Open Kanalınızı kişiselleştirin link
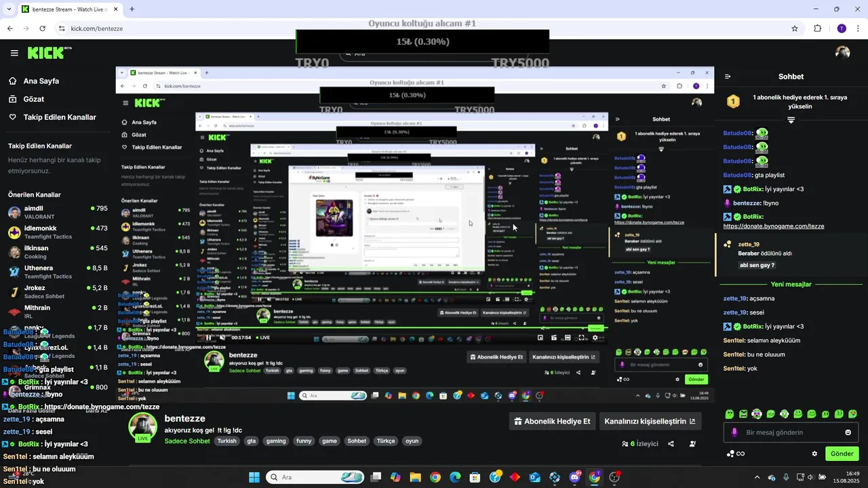 pyautogui.click(x=650, y=421)
